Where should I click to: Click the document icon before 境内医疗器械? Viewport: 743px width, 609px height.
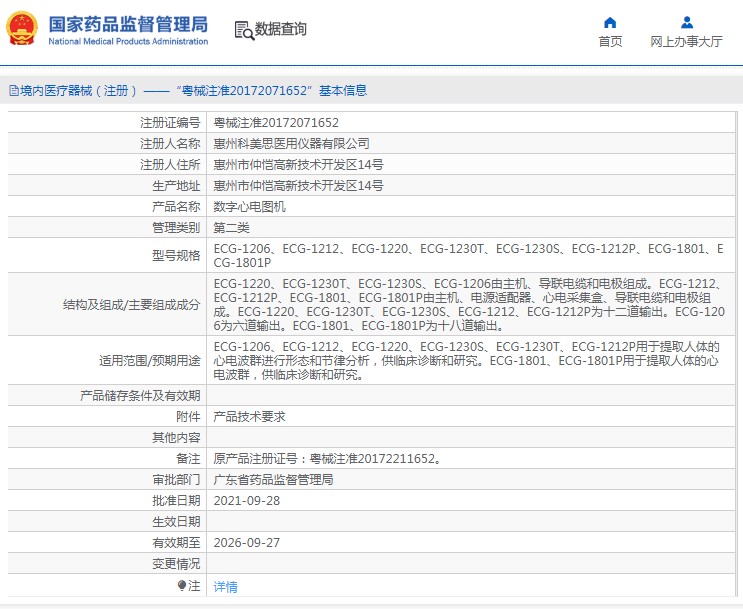tap(14, 91)
